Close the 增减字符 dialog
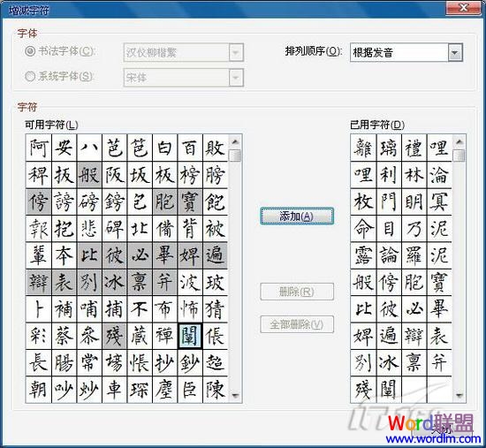Image resolution: width=486 pixels, height=448 pixels. (464, 7)
